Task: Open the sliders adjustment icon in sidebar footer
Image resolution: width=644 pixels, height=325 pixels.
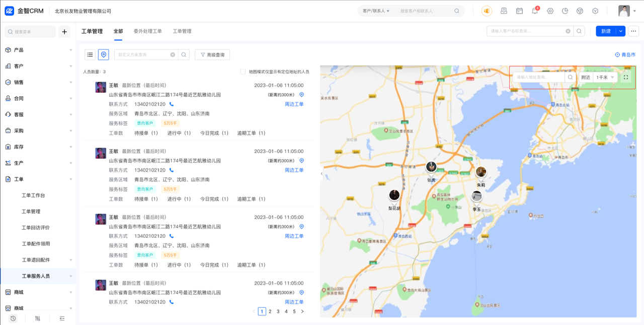Action: click(38, 318)
